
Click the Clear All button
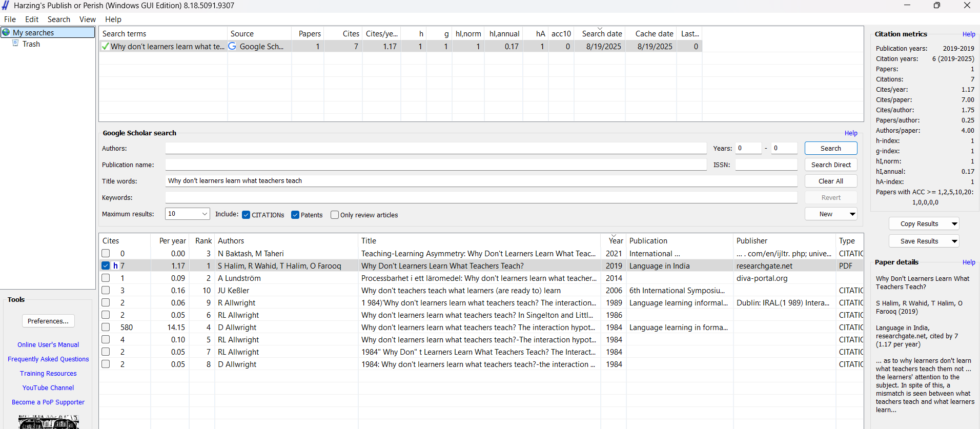831,181
